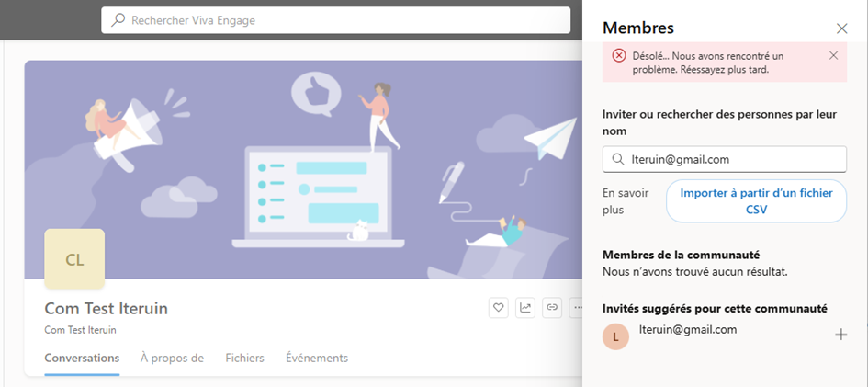This screenshot has height=387, width=868.
Task: Open the more options ellipsis
Action: pyautogui.click(x=576, y=308)
